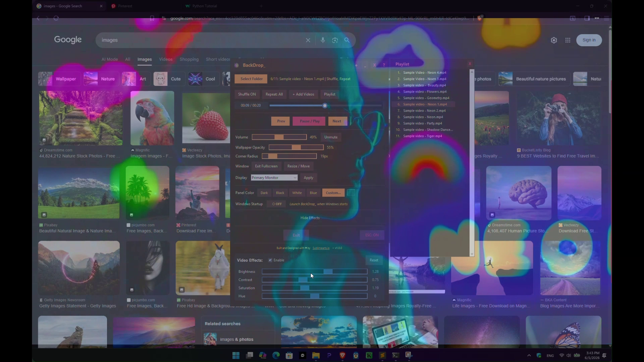The image size is (644, 362).
Task: Toggle the ESC: ON button
Action: click(x=372, y=235)
